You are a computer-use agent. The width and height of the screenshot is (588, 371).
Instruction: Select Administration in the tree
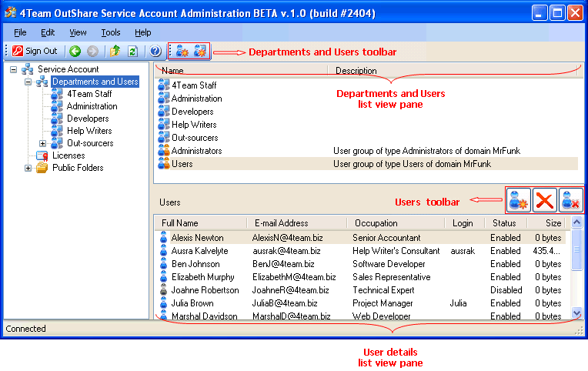92,106
